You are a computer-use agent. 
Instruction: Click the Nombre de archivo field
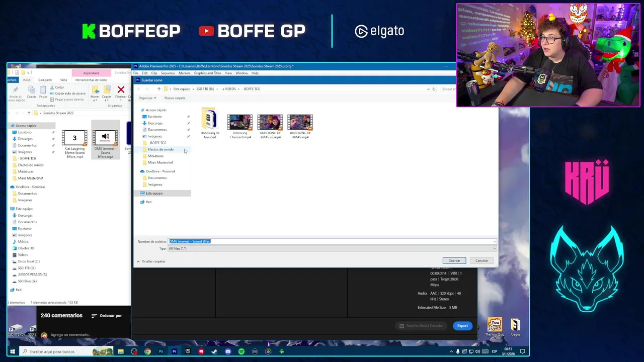coord(332,241)
